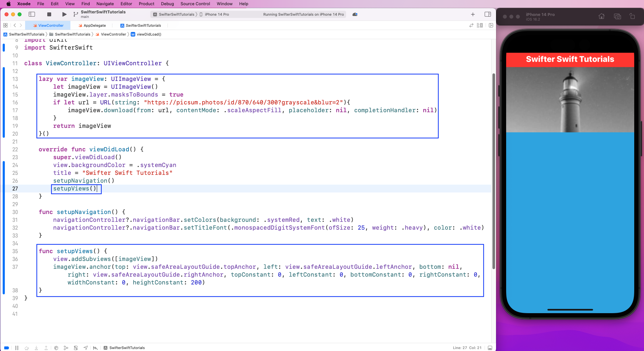Click 'iPhone 14 Pro' Simulator window title
Viewport: 644px width, 351px height.
coord(540,14)
